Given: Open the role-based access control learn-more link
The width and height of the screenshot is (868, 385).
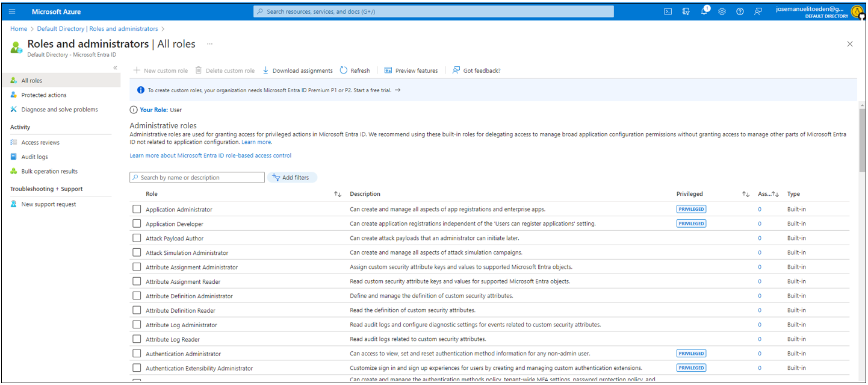Looking at the screenshot, I should coord(211,155).
